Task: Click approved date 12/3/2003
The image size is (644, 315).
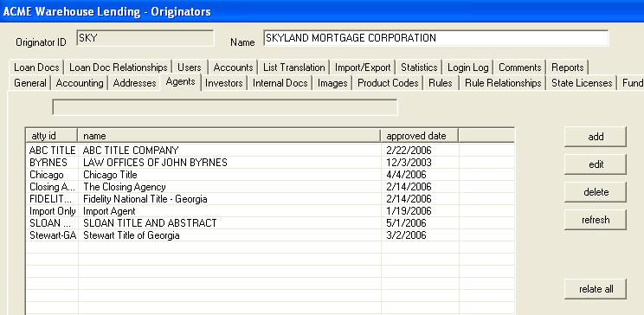Action: click(x=409, y=163)
